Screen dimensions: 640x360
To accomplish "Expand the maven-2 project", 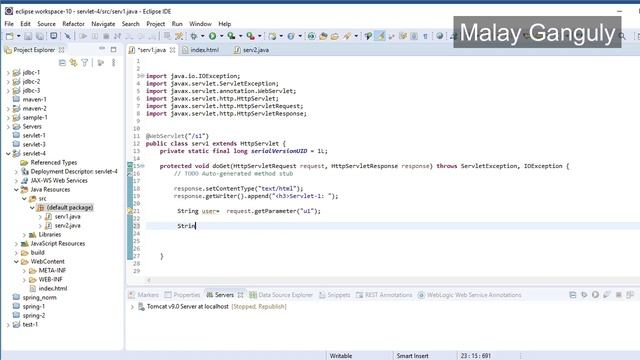I will pyautogui.click(x=8, y=109).
